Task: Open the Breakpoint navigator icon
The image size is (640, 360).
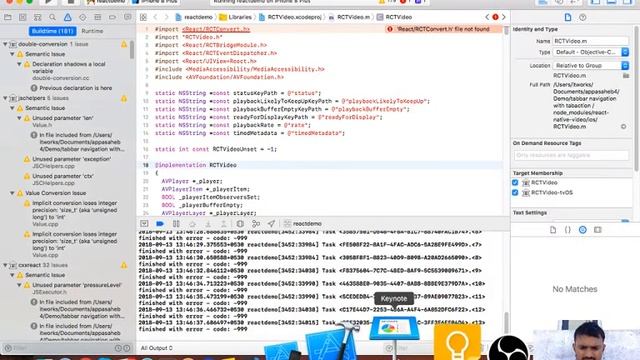Action: (112, 17)
